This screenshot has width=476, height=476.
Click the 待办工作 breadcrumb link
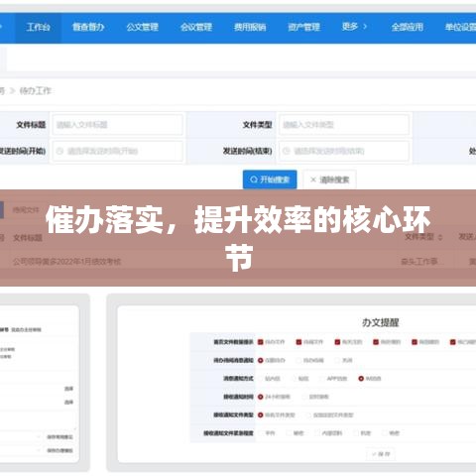[x=36, y=90]
